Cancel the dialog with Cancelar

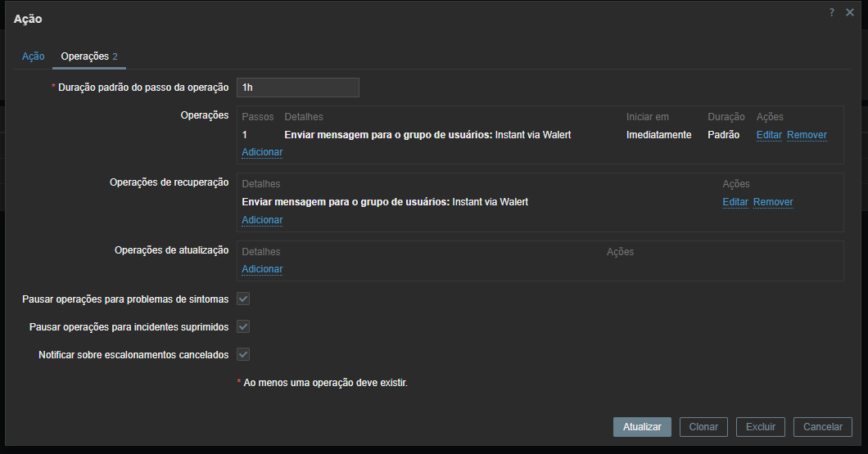tap(822, 427)
